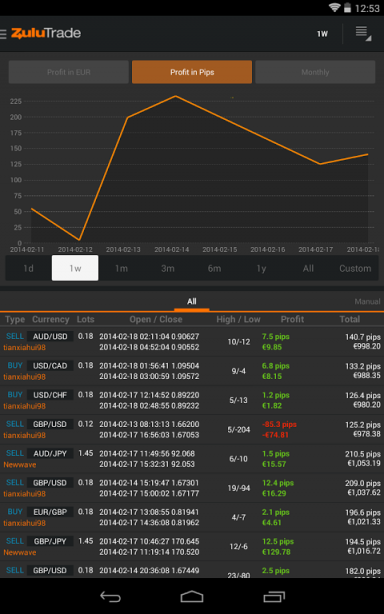This screenshot has width=384, height=614.
Task: Tap the ZuluTrade logo
Action: 46,33
